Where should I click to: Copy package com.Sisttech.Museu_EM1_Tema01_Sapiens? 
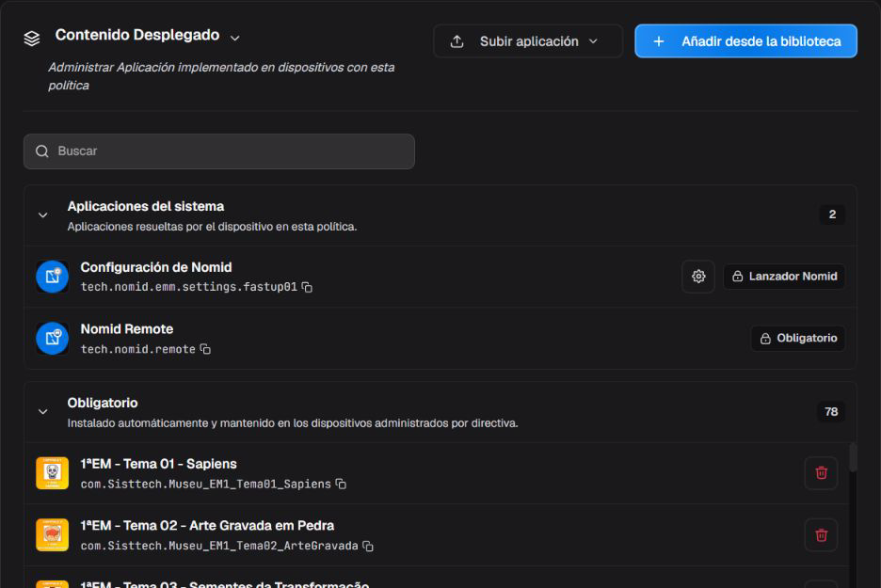341,484
